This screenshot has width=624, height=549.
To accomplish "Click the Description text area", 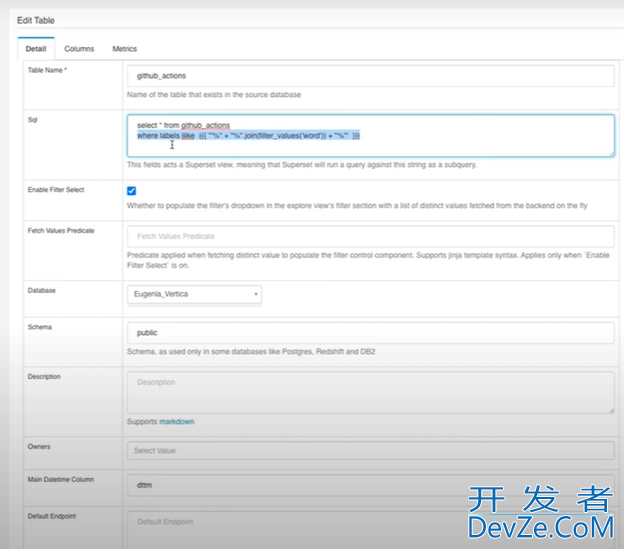I will click(370, 392).
